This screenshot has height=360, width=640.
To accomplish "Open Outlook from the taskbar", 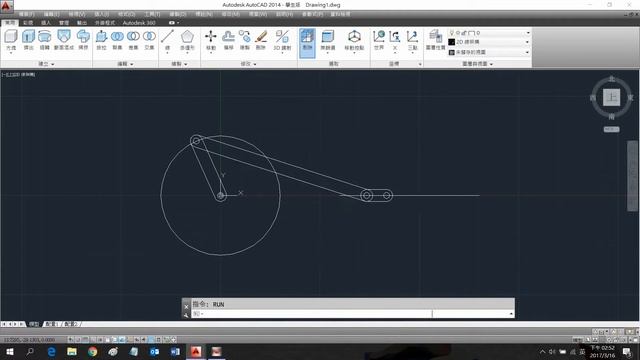I will [154, 351].
